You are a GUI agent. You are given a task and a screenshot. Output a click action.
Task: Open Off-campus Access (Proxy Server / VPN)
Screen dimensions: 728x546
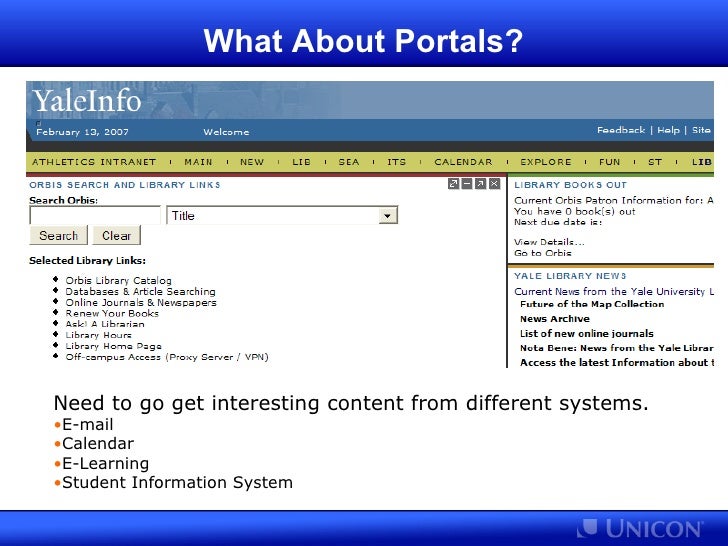pyautogui.click(x=167, y=357)
